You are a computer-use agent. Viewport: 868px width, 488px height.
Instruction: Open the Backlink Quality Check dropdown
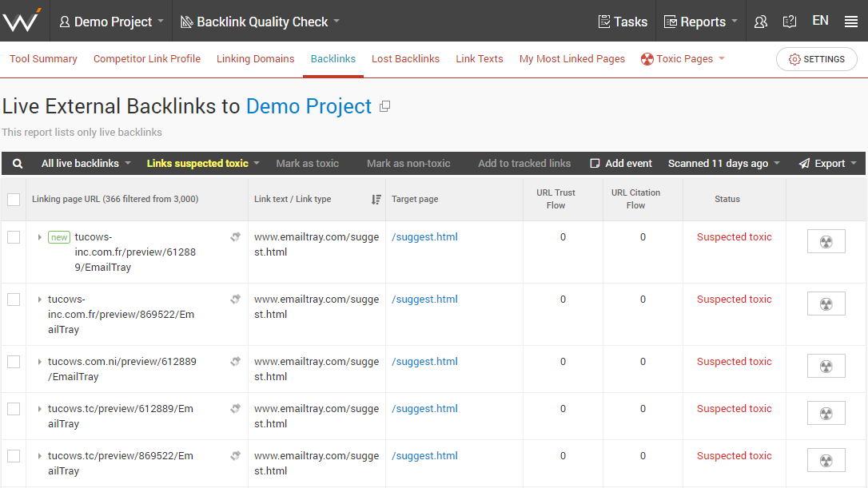[x=260, y=22]
